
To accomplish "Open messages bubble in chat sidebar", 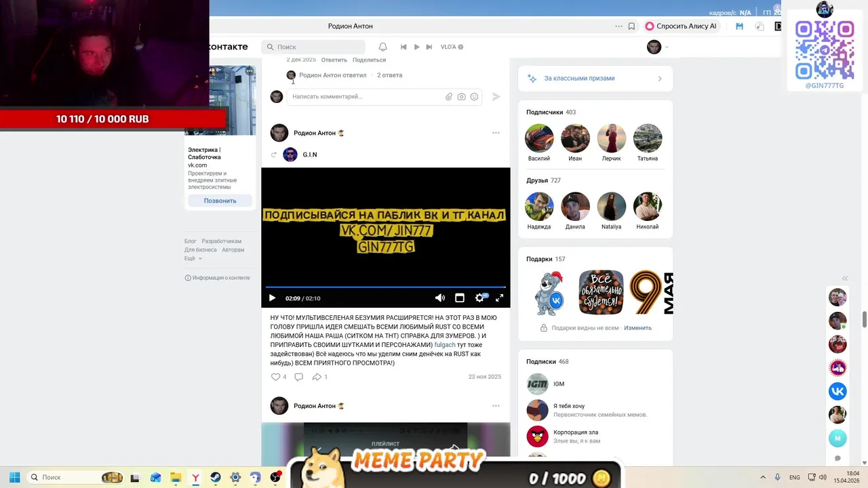I will click(837, 459).
